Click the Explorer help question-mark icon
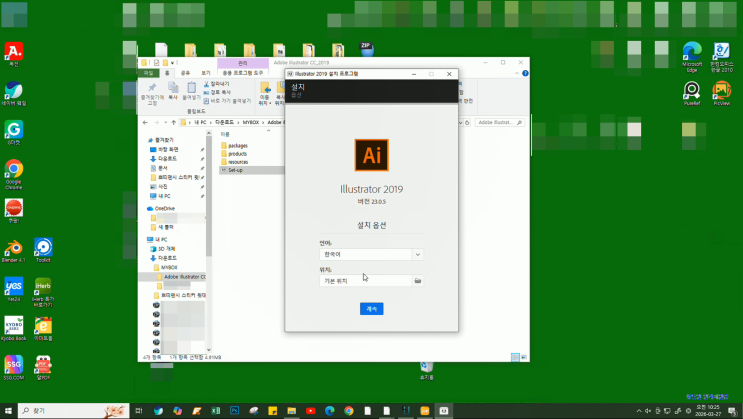Screen dimensions: 743x419 (x=525, y=73)
